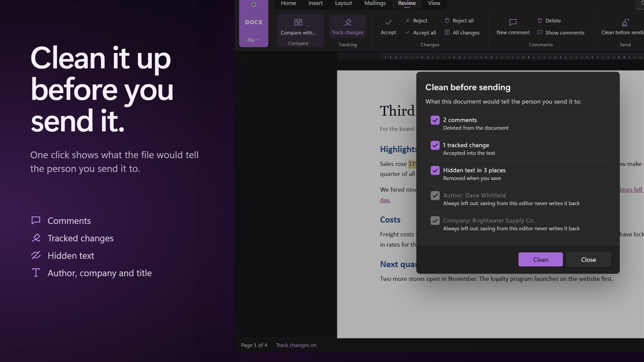Click the horizontal ruler above the page

491,57
